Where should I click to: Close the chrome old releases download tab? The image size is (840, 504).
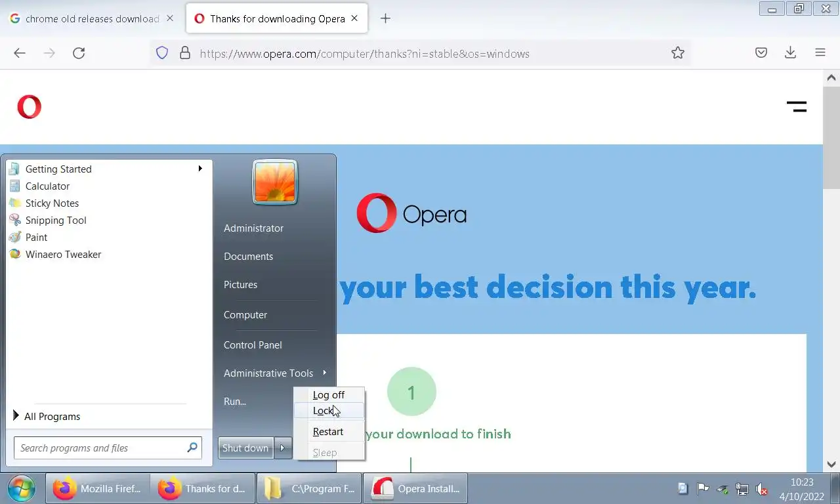coord(170,18)
